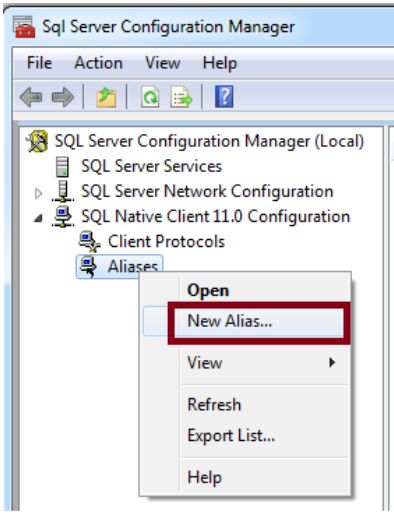The height and width of the screenshot is (517, 394).
Task: Open the Help menu in menu bar
Action: tap(220, 63)
